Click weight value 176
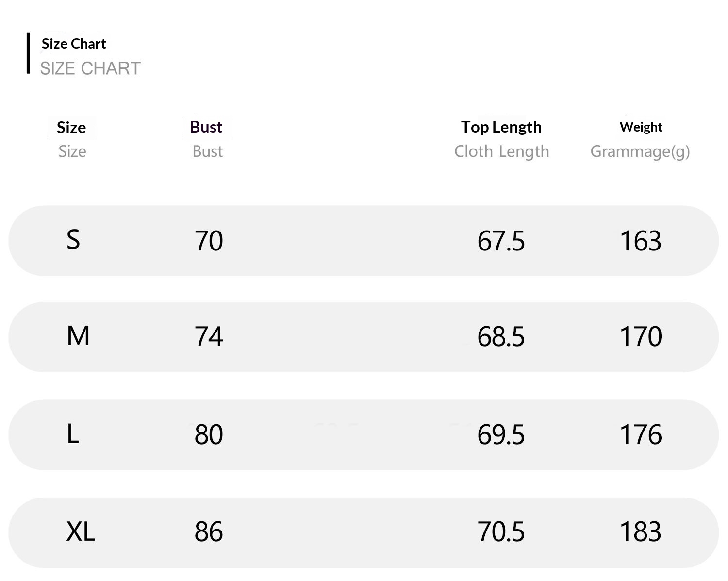The image size is (728, 581). coord(641,434)
